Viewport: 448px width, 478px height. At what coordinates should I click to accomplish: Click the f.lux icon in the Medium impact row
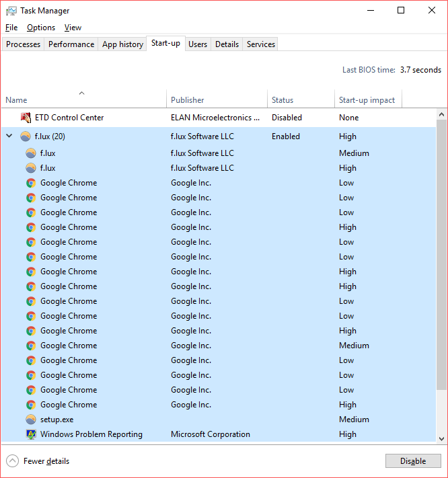coord(30,153)
